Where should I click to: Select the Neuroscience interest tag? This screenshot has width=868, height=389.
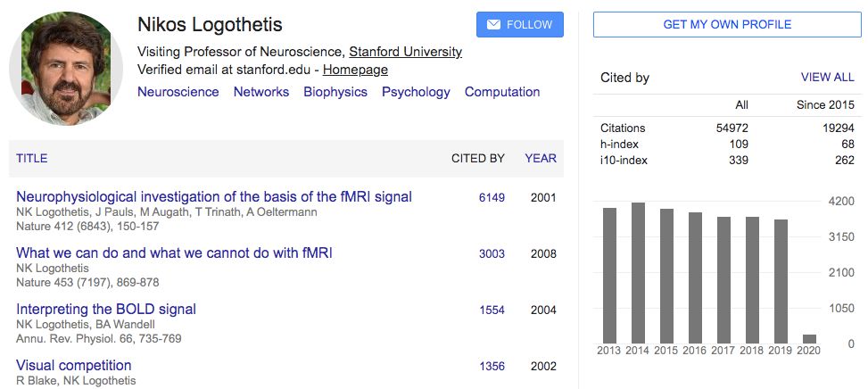click(178, 92)
